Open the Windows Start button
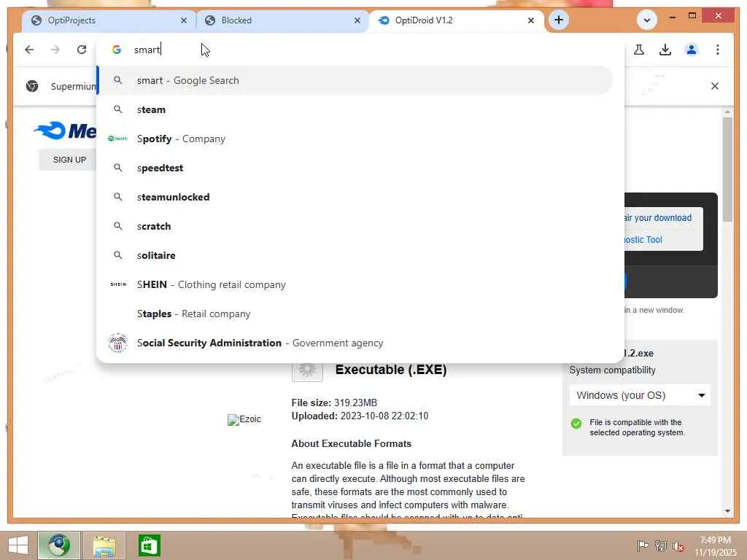The width and height of the screenshot is (747, 560). pos(18,545)
